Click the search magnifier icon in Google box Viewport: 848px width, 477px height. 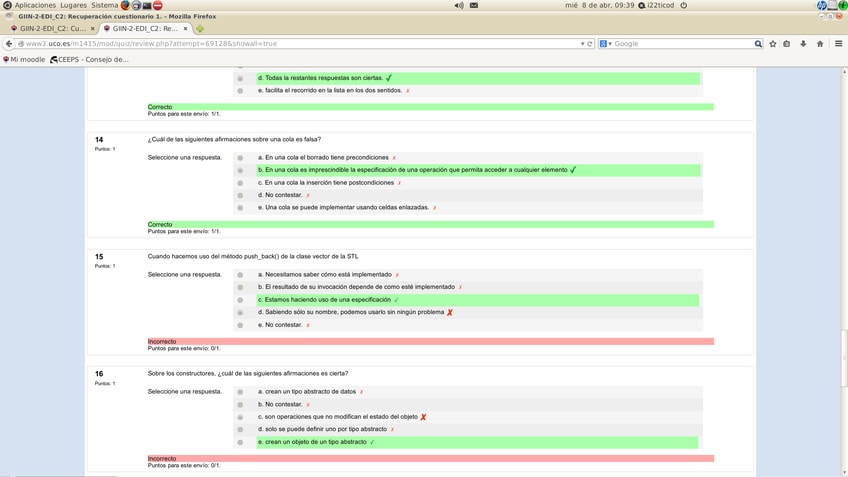pyautogui.click(x=758, y=44)
